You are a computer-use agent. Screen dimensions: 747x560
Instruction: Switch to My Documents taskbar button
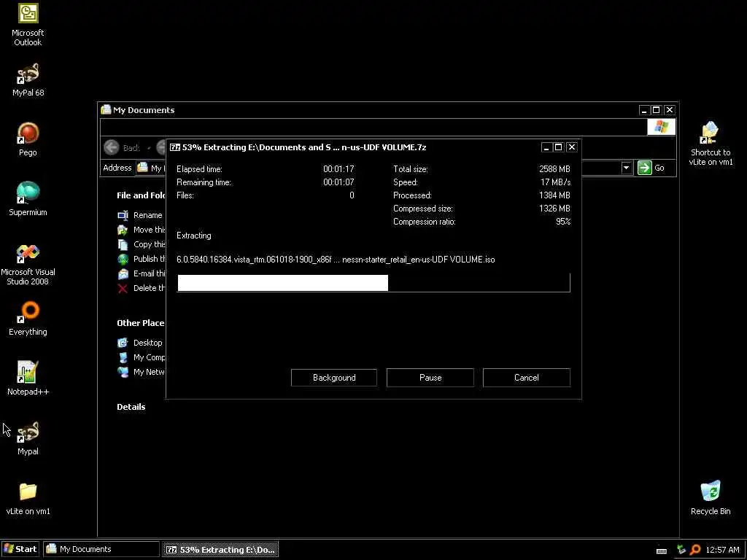pyautogui.click(x=101, y=549)
